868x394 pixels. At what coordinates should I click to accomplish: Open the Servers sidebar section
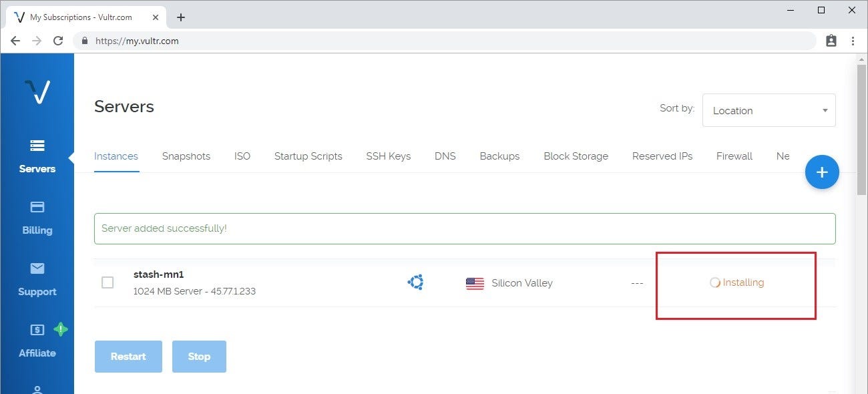[37, 156]
